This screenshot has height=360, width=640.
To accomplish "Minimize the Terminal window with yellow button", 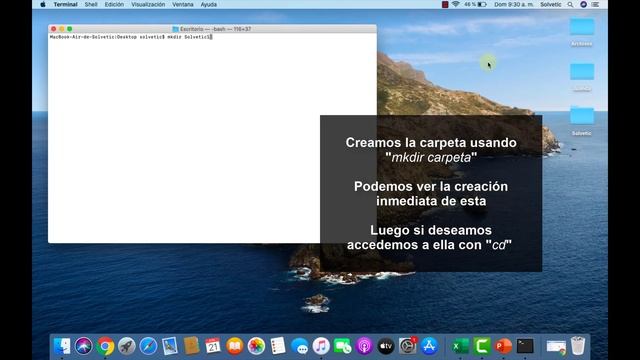I will [x=62, y=29].
